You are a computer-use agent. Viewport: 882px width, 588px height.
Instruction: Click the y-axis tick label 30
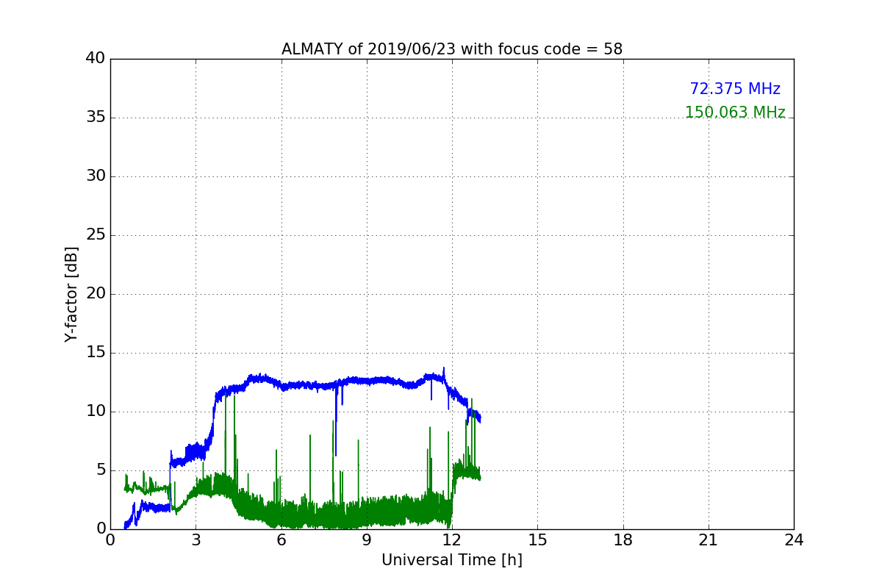click(96, 176)
